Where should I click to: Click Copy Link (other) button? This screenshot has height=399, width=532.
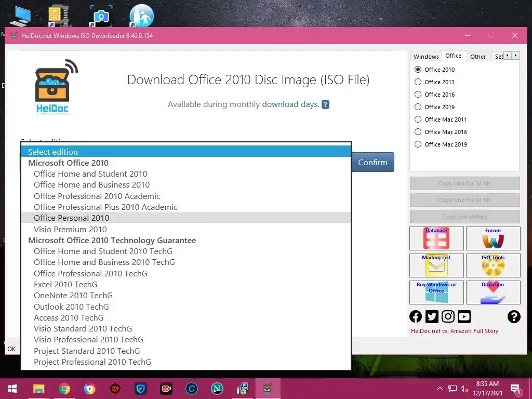tap(464, 217)
